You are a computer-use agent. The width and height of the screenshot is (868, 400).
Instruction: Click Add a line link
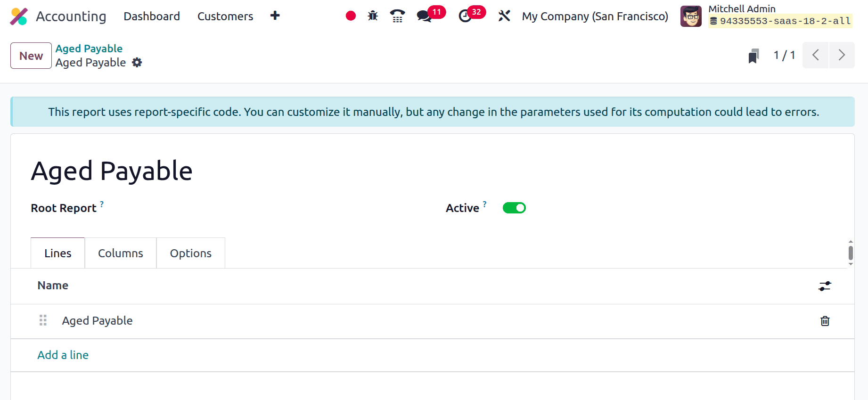[63, 355]
